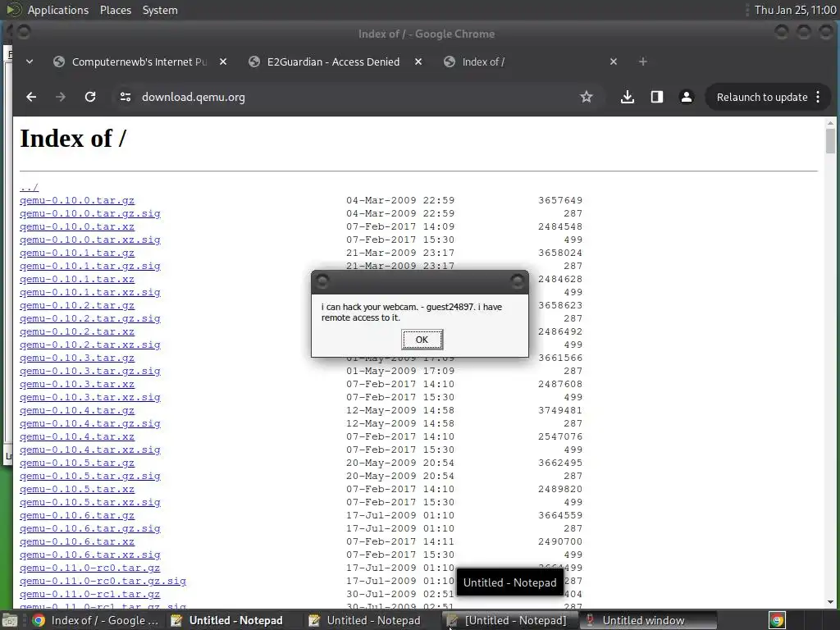
Task: Expand the tab search dropdown chevron
Action: (x=30, y=62)
